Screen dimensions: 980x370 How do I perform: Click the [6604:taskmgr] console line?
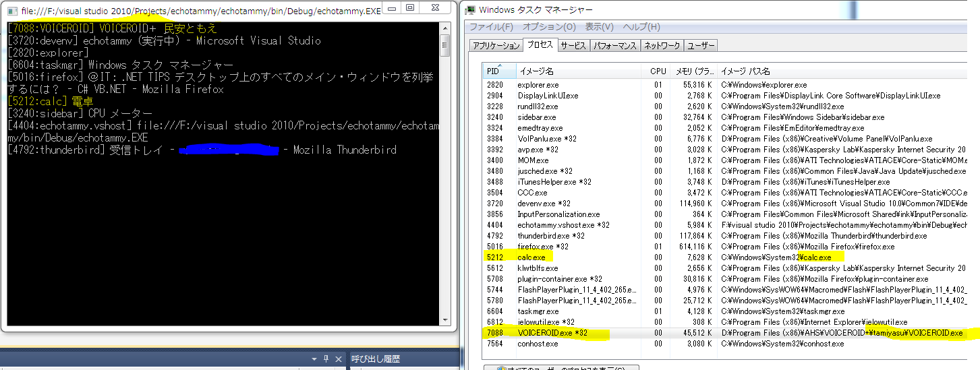[120, 65]
